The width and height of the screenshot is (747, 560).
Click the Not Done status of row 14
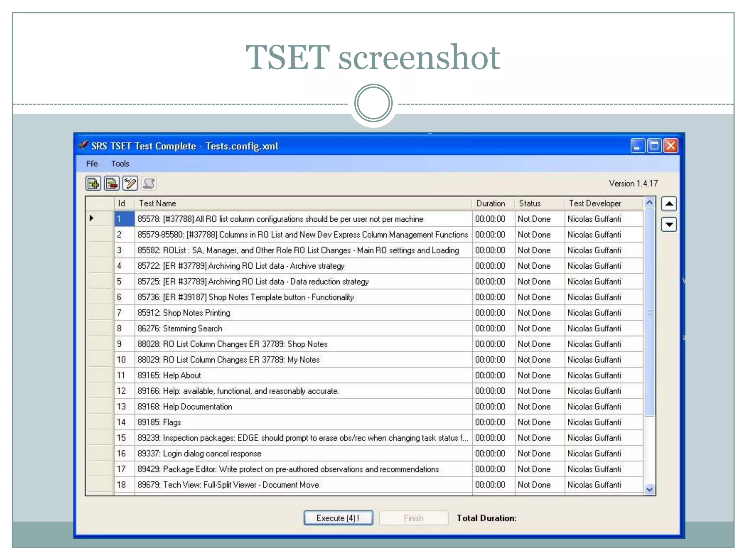(540, 422)
